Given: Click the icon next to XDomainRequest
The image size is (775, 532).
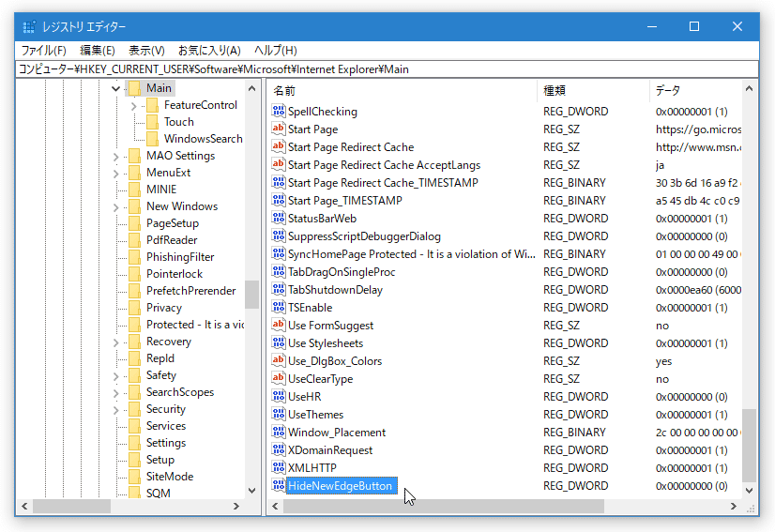Looking at the screenshot, I should 279,448.
